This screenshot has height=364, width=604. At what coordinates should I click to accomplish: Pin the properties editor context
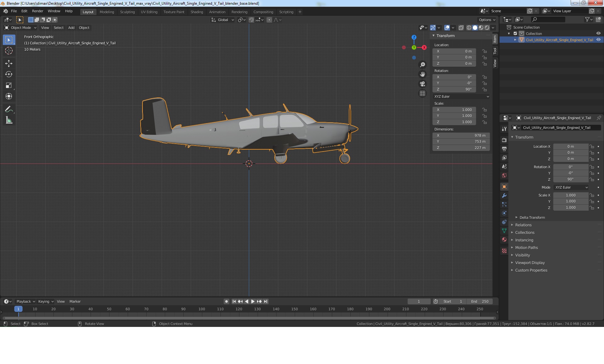[x=599, y=118]
